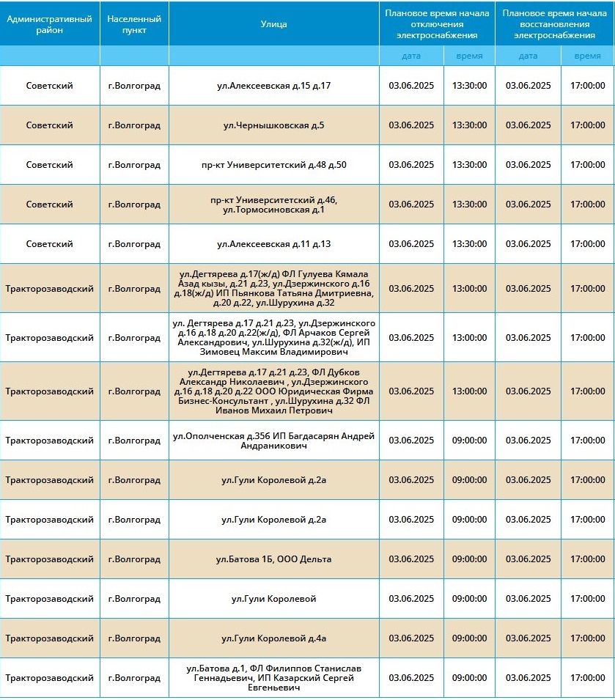
Task: Click the cell mentioning 'ул.Тормосиновская д.1'
Action: tap(273, 205)
